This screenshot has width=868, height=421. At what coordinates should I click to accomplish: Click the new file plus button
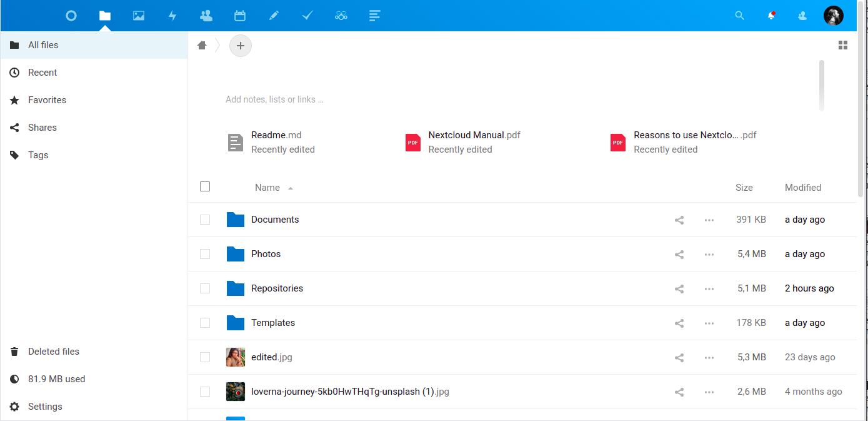click(241, 46)
